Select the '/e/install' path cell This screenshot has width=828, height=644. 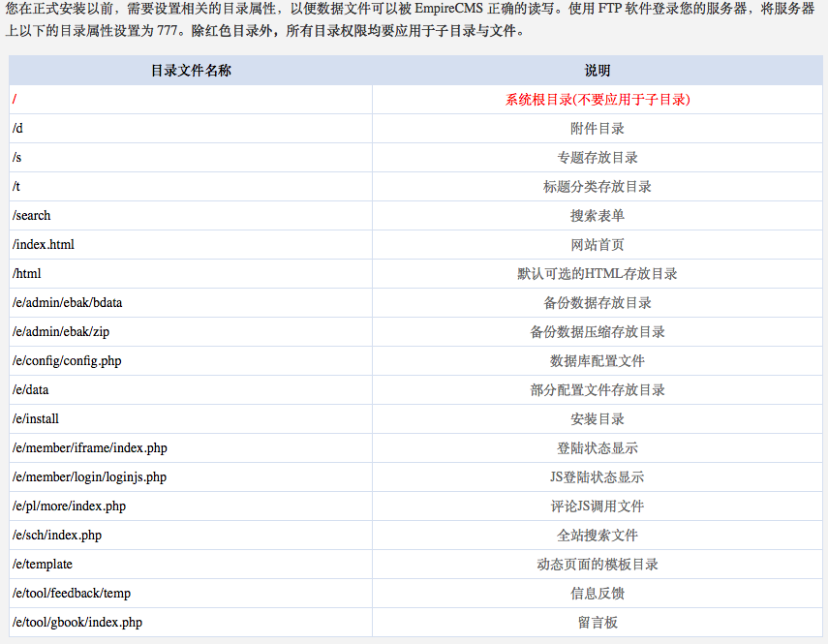(x=191, y=418)
